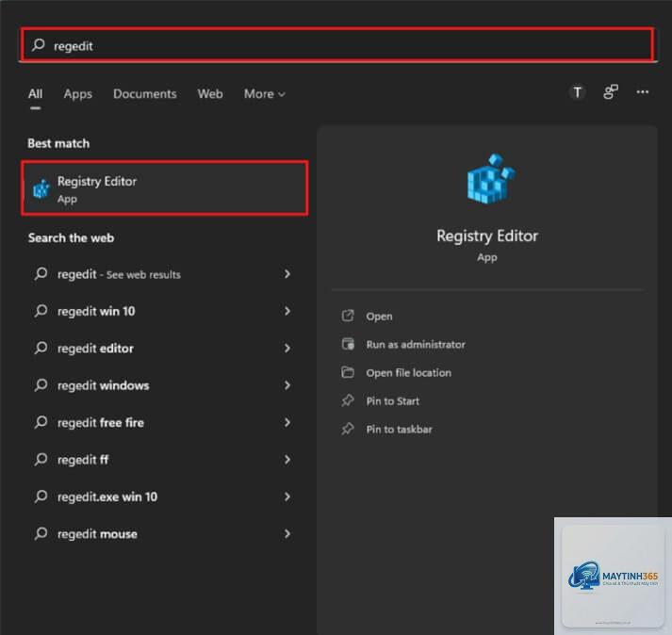
Task: Switch to the Web tab
Action: [210, 93]
